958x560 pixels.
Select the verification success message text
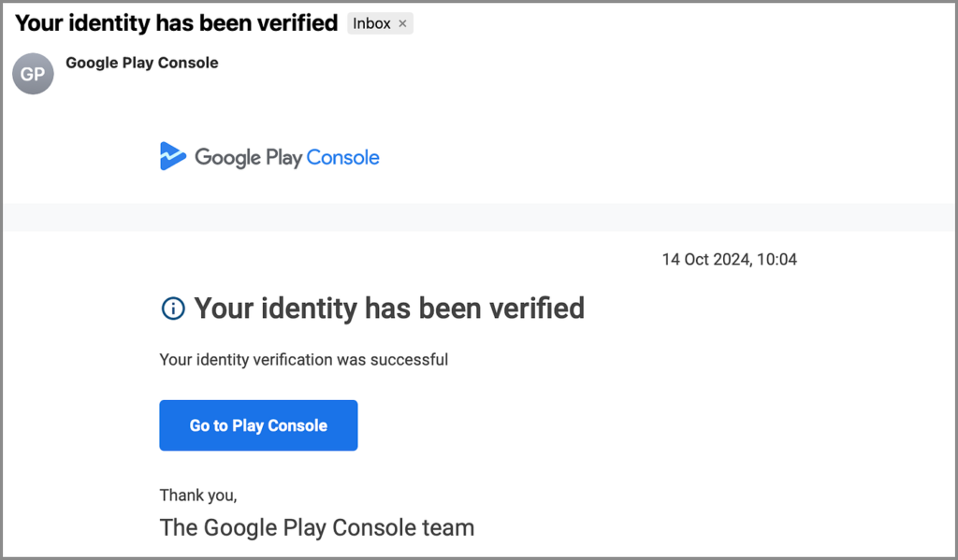[x=304, y=359]
